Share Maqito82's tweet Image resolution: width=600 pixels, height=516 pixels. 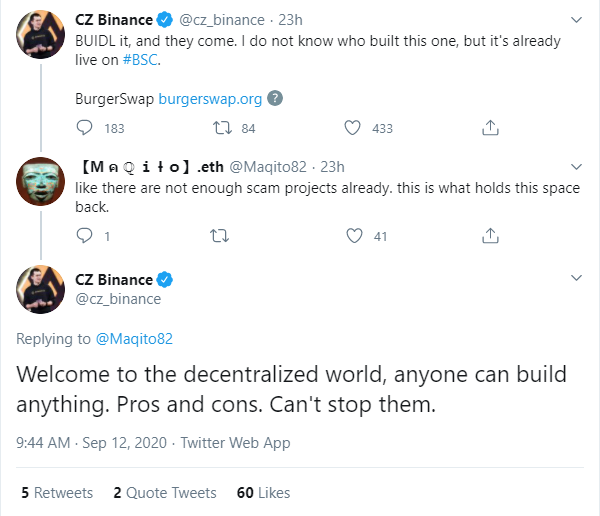click(x=490, y=236)
